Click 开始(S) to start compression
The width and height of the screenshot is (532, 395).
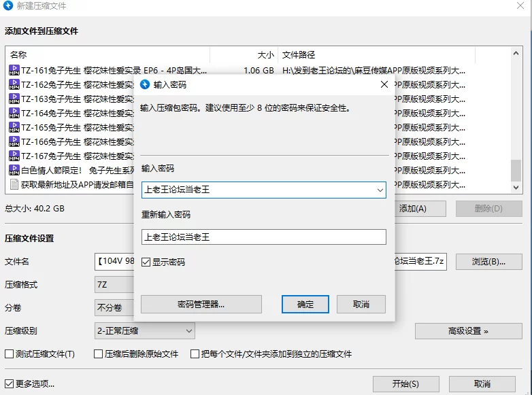(405, 384)
